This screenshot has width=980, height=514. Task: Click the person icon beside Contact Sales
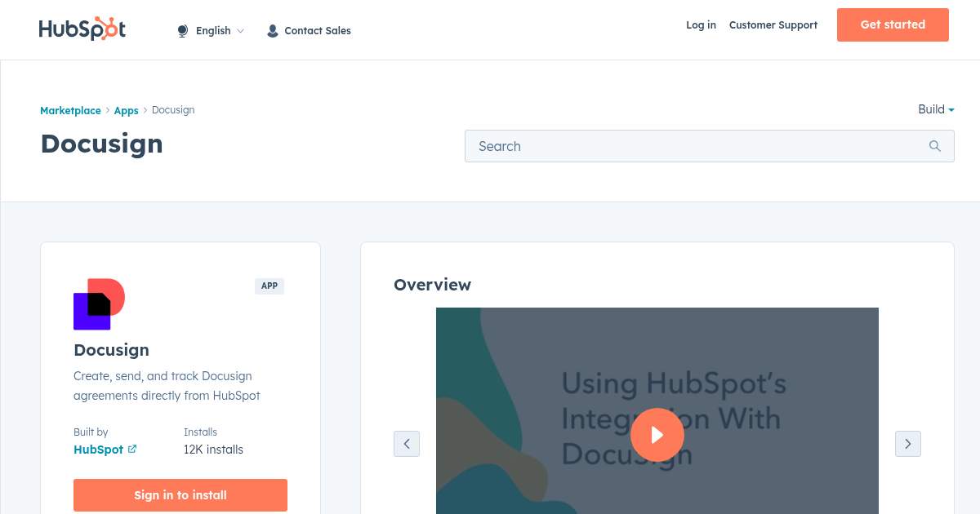272,30
